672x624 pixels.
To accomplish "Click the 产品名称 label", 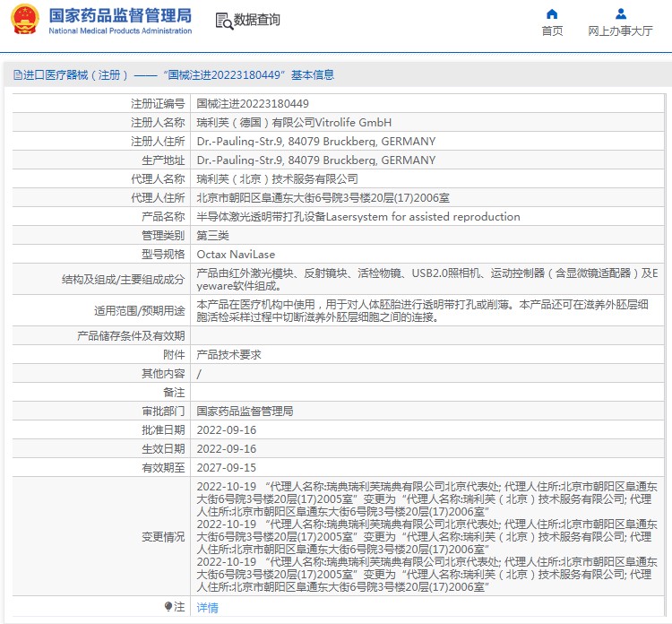I will pos(163,217).
